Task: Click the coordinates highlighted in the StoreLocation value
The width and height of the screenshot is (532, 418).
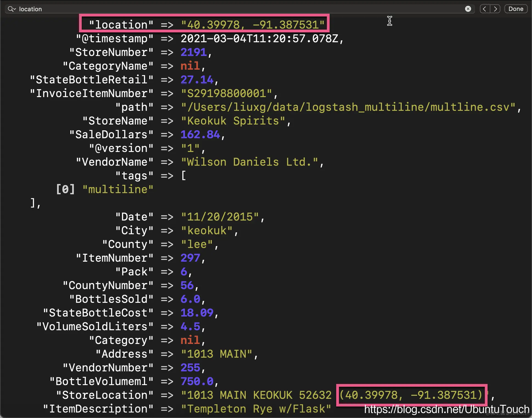Action: pos(411,395)
